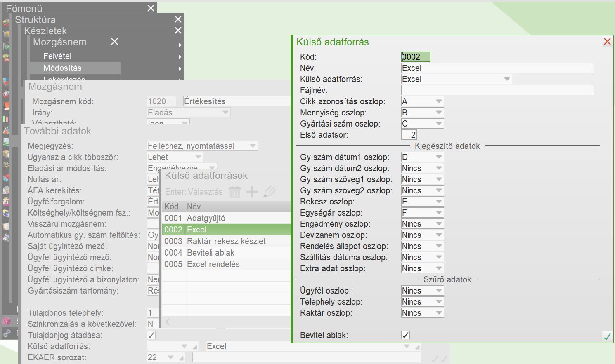Toggle the Tulajdonjog átadása checkbox
Screen dimensions: 615x364
[151, 335]
